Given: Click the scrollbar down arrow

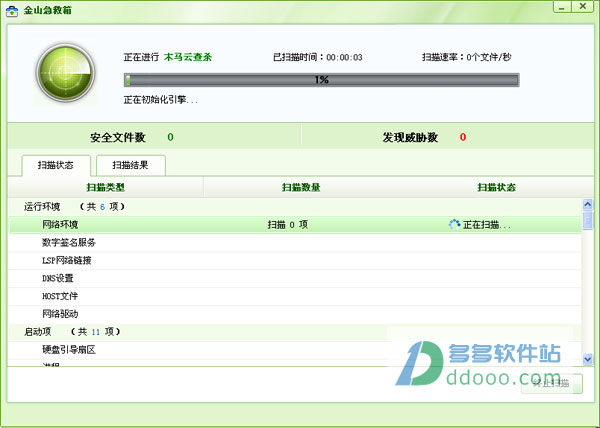Looking at the screenshot, I should (587, 359).
